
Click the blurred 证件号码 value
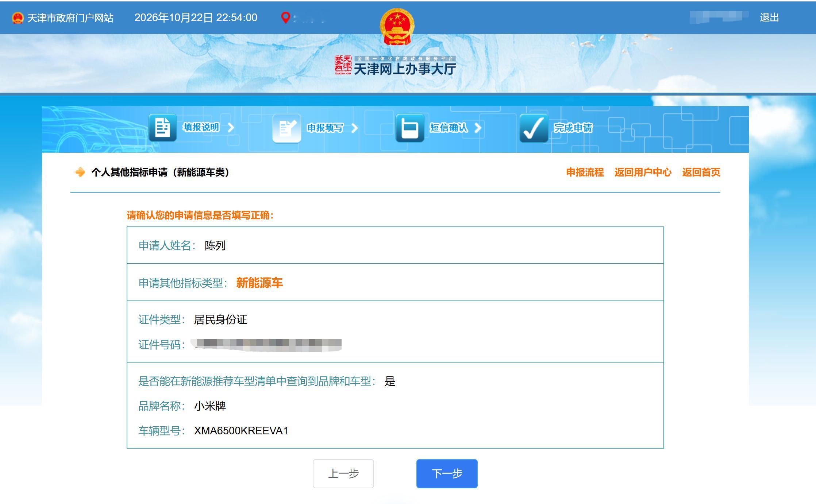coord(266,345)
